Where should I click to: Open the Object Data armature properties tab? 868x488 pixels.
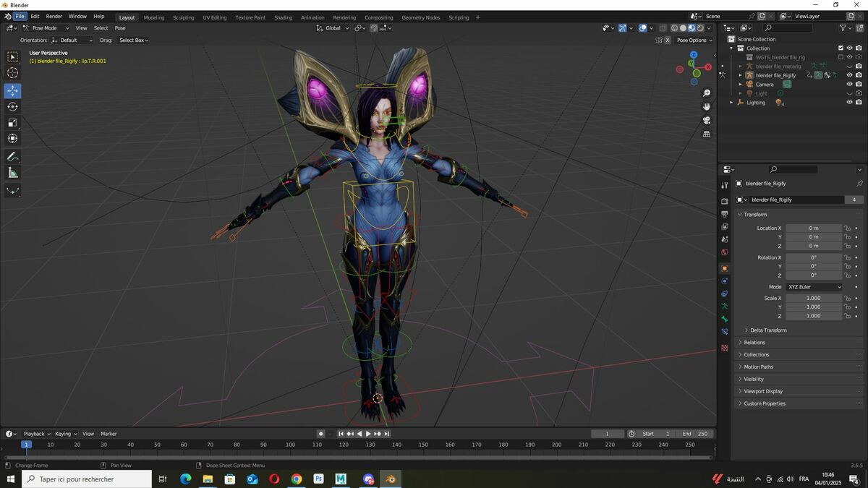click(x=725, y=307)
